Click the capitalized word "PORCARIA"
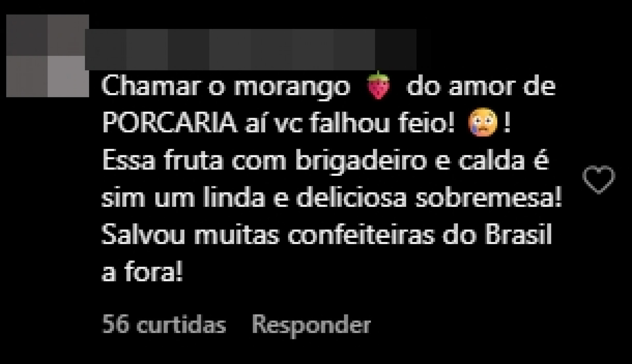The width and height of the screenshot is (632, 364). coord(170,124)
